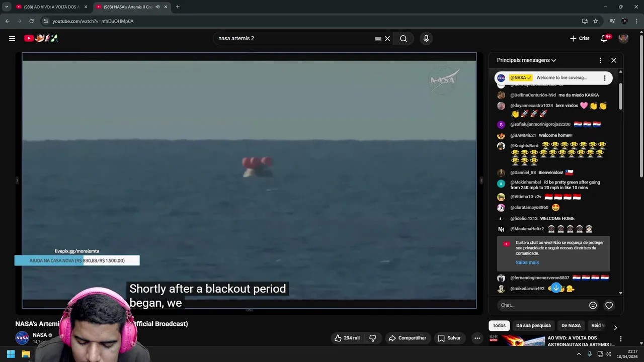Screen dimensions: 644x362
Task: Select the De NASA chip
Action: tap(571, 325)
